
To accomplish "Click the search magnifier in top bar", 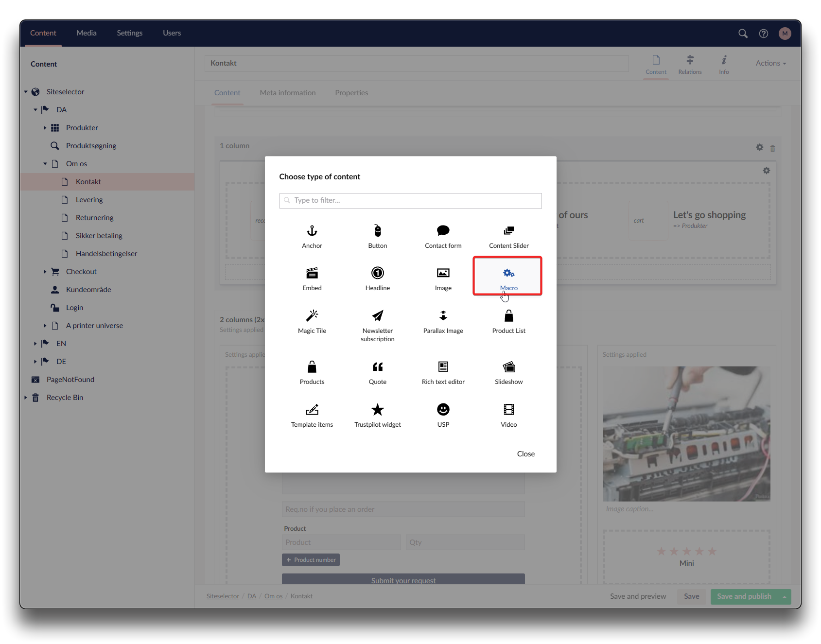I will [743, 34].
